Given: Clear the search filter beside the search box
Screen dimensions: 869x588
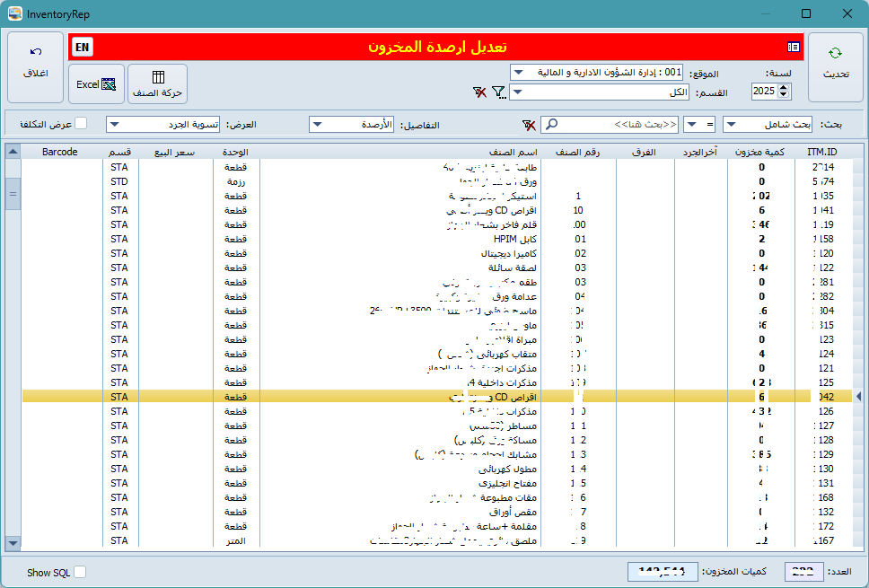Looking at the screenshot, I should click(530, 124).
